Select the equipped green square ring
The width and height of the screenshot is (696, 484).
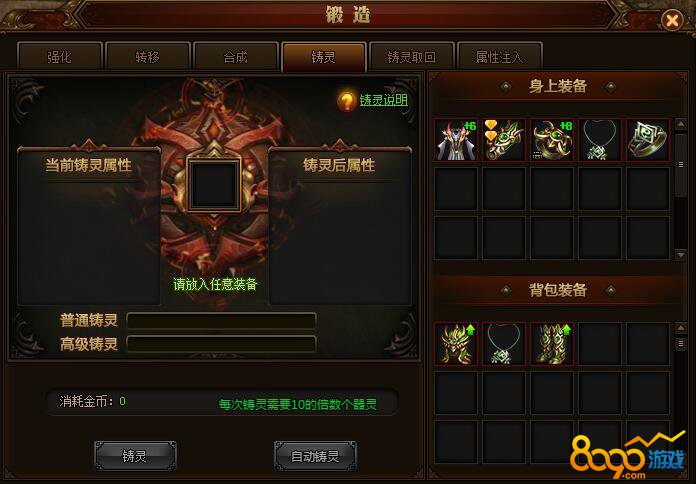[648, 139]
